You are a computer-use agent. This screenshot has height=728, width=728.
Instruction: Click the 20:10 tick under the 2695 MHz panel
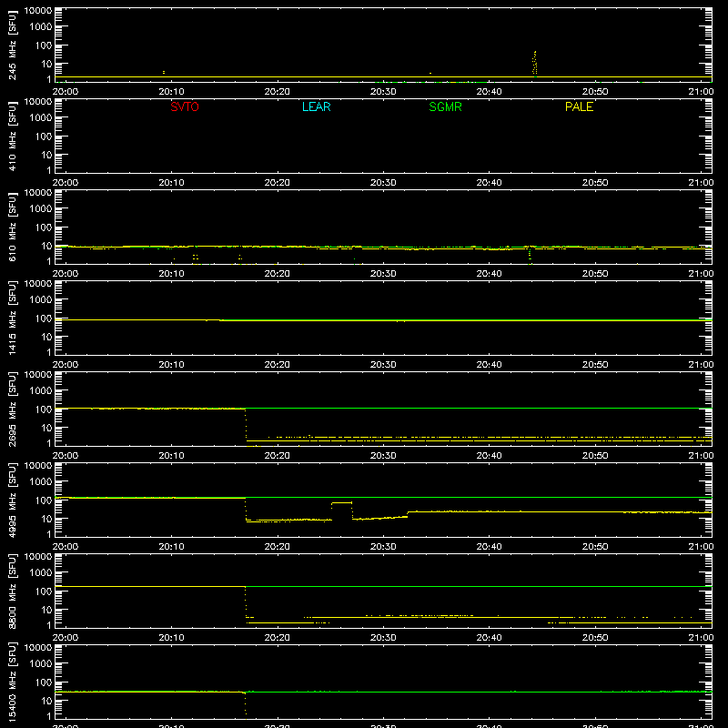pos(171,456)
